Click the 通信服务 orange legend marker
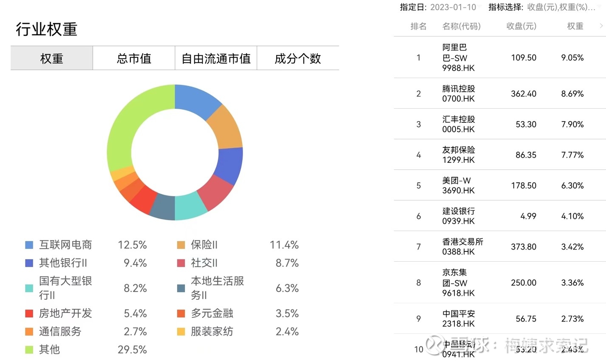Image resolution: width=606 pixels, height=364 pixels. click(28, 332)
